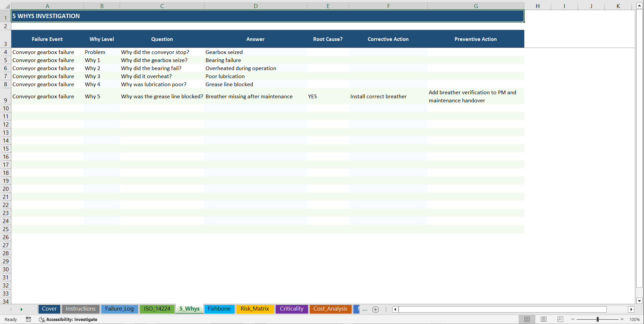The image size is (644, 324).
Task: Open Page Break Preview view
Action: coord(560,319)
